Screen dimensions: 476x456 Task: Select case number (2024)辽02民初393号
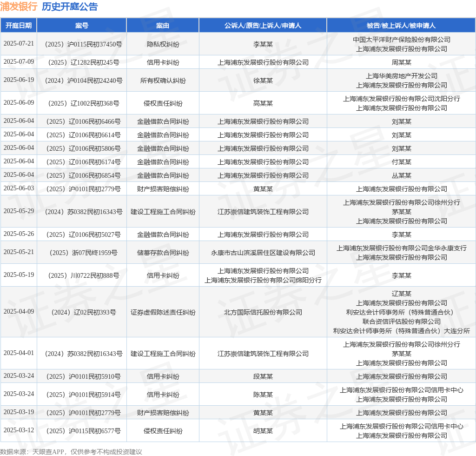coord(84,313)
